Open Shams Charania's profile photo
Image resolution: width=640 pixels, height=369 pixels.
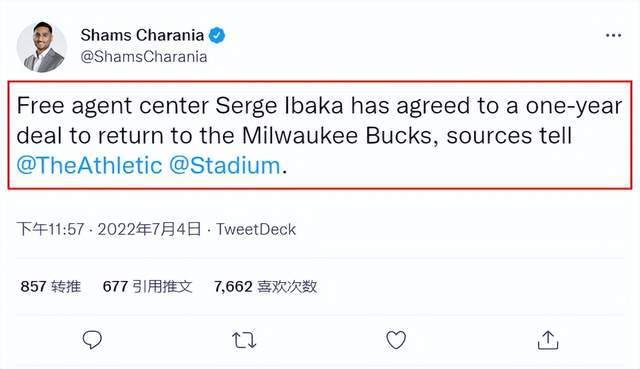42,47
